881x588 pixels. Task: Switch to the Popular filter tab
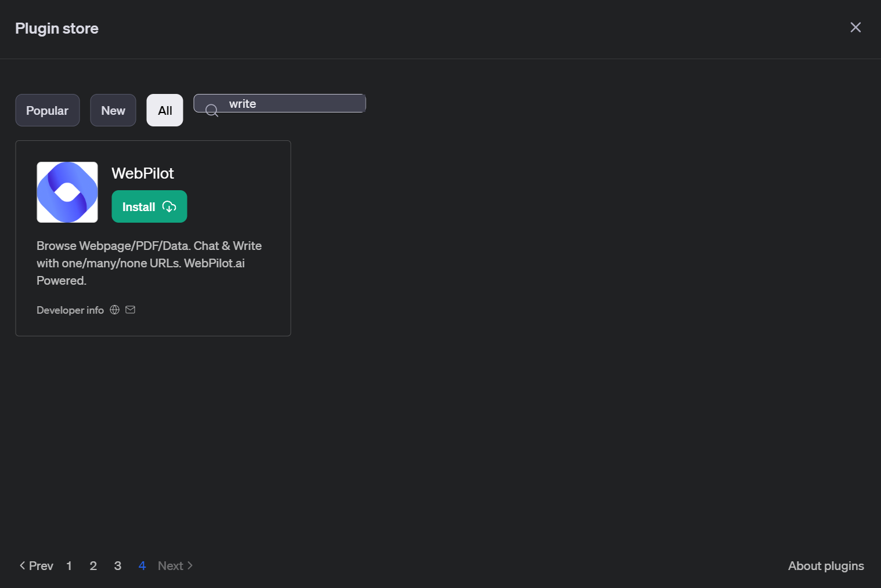point(48,110)
